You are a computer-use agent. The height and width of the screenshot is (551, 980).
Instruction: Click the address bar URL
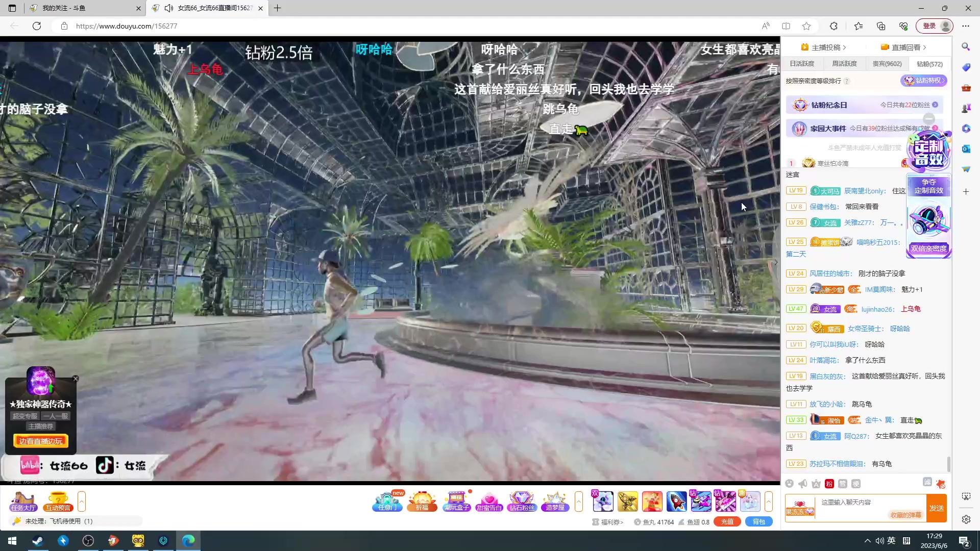click(127, 26)
